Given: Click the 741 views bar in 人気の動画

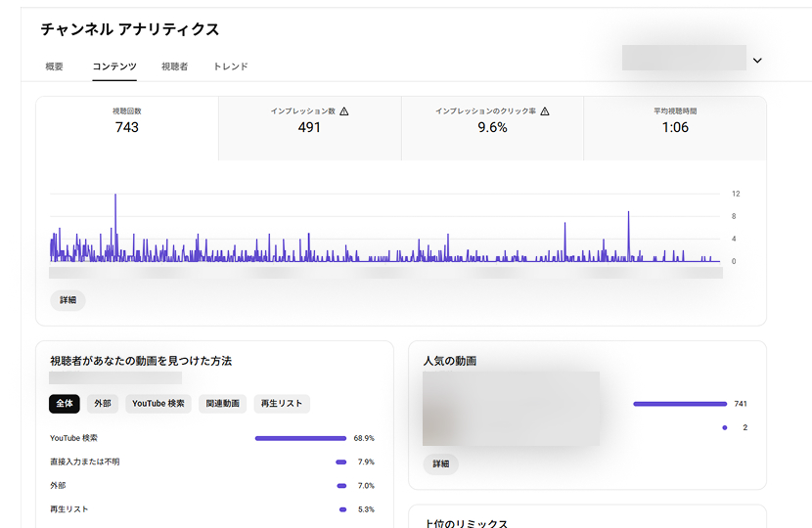Looking at the screenshot, I should pyautogui.click(x=680, y=404).
